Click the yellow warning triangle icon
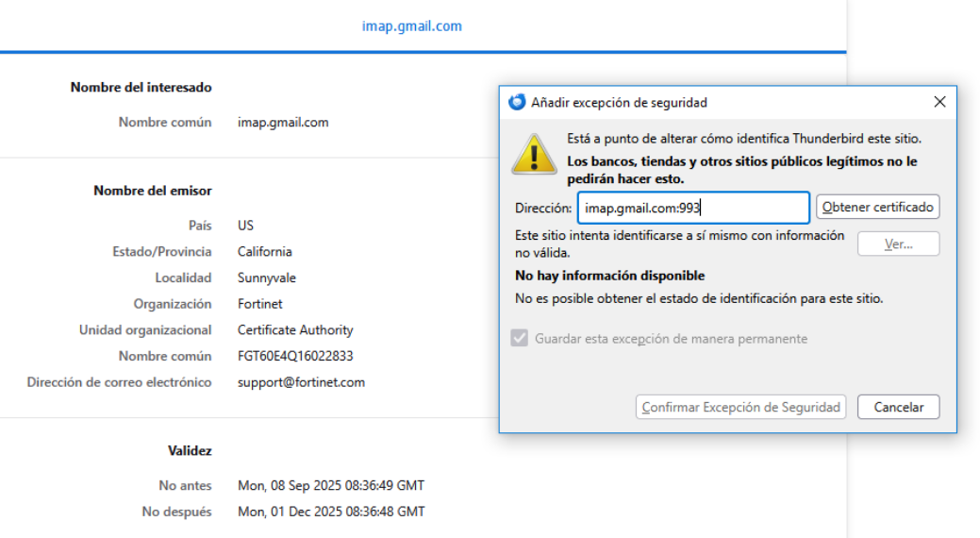This screenshot has height=538, width=980. click(534, 154)
